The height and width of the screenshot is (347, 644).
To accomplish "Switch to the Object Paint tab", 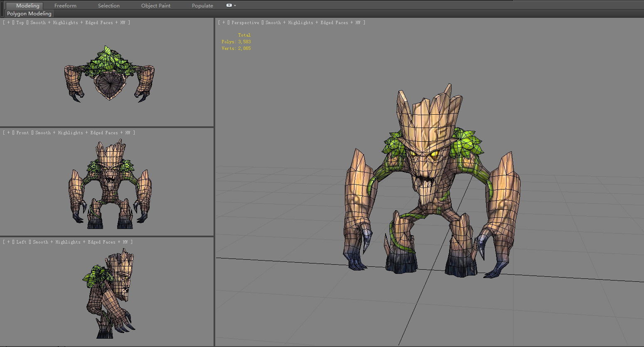I will 156,5.
